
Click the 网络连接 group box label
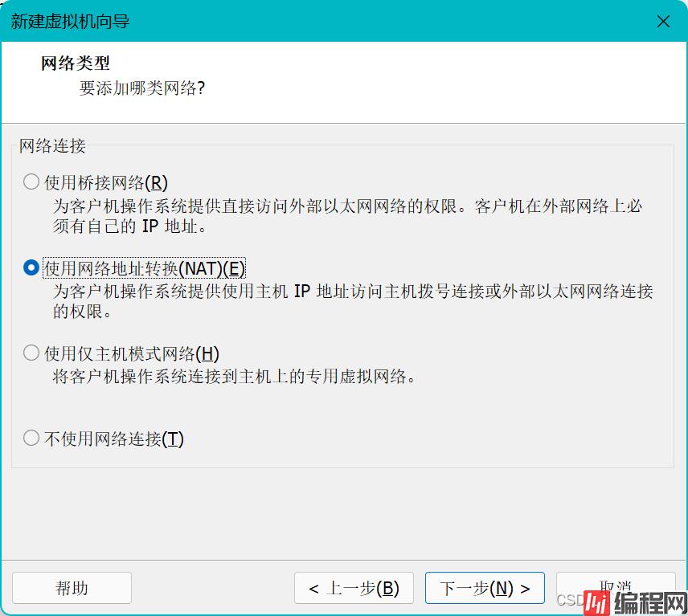(52, 146)
